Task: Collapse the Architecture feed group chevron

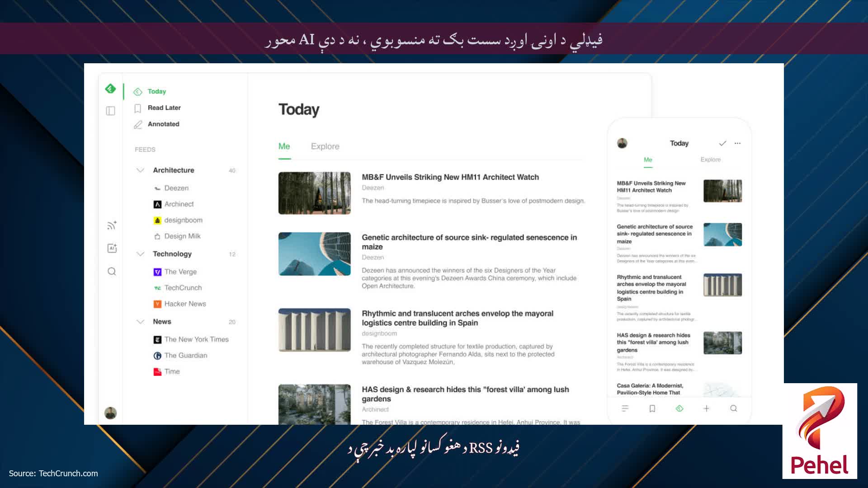Action: 140,170
